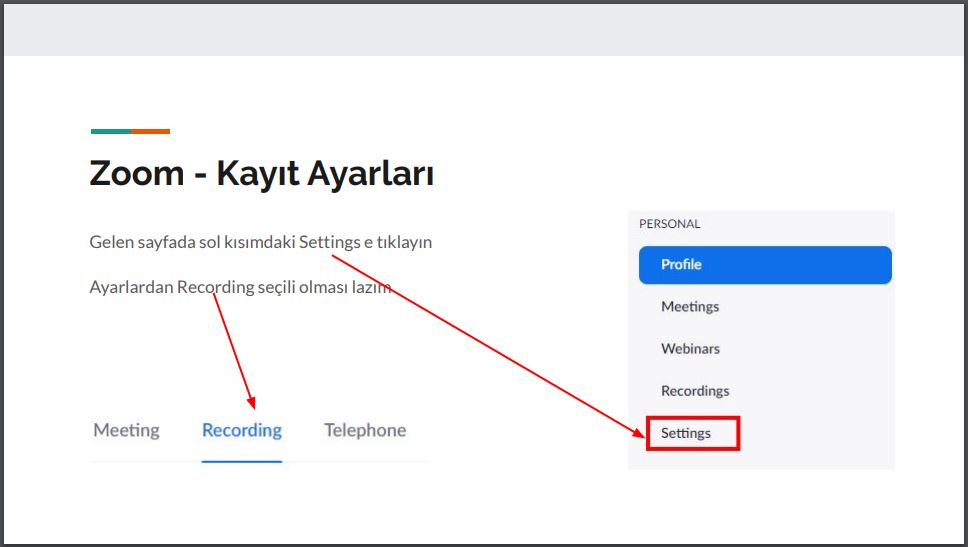Open the Webinars sidebar item
968x547 pixels.
click(x=690, y=349)
